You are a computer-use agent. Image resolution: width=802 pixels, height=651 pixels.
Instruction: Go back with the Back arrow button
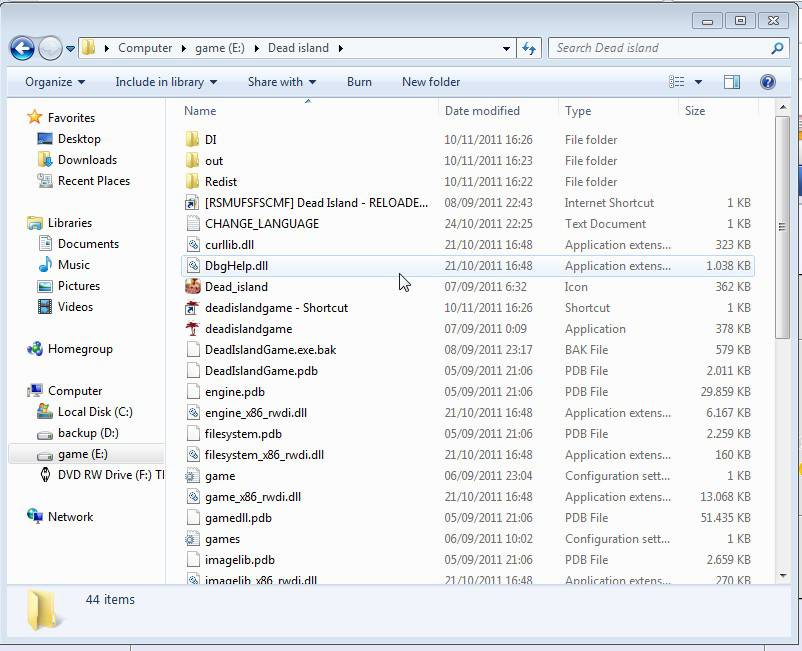(22, 49)
